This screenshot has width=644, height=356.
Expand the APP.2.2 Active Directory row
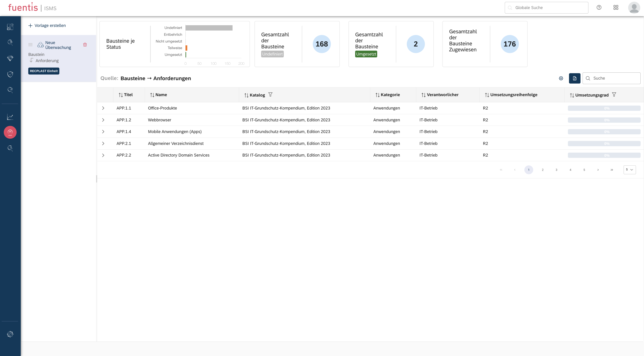[x=103, y=155]
